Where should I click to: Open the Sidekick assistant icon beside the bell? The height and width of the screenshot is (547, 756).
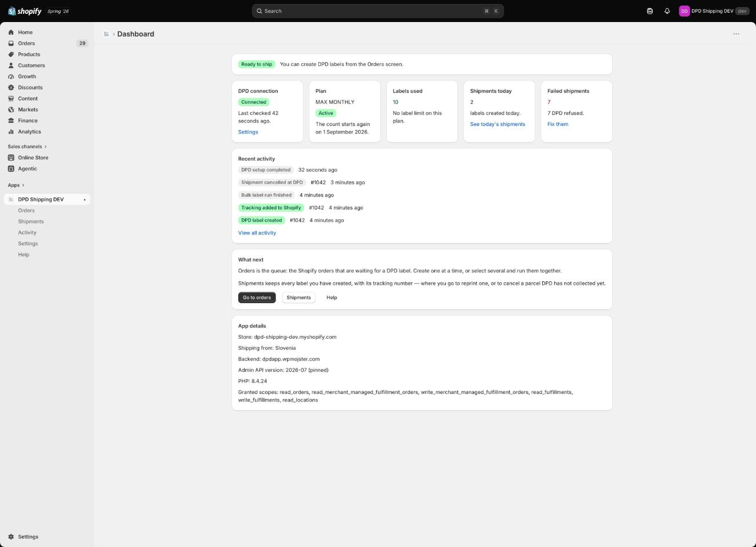click(650, 11)
